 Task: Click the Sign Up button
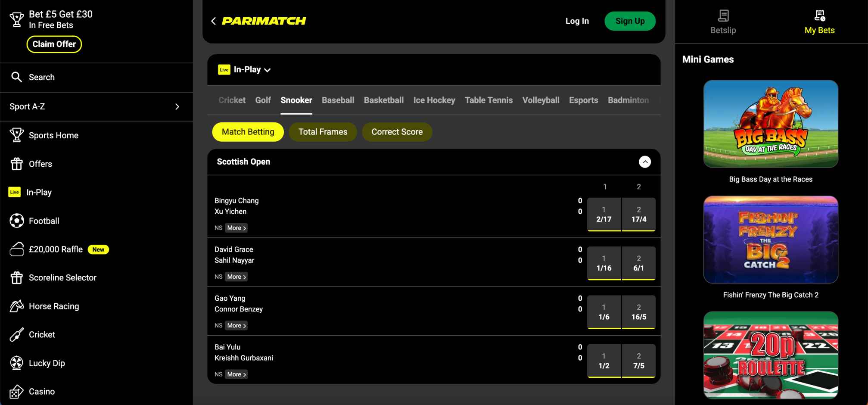(629, 21)
